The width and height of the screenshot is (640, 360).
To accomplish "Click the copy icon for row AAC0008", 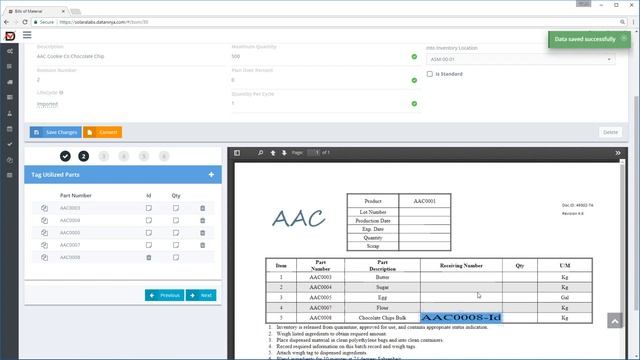I will pyautogui.click(x=44, y=258).
